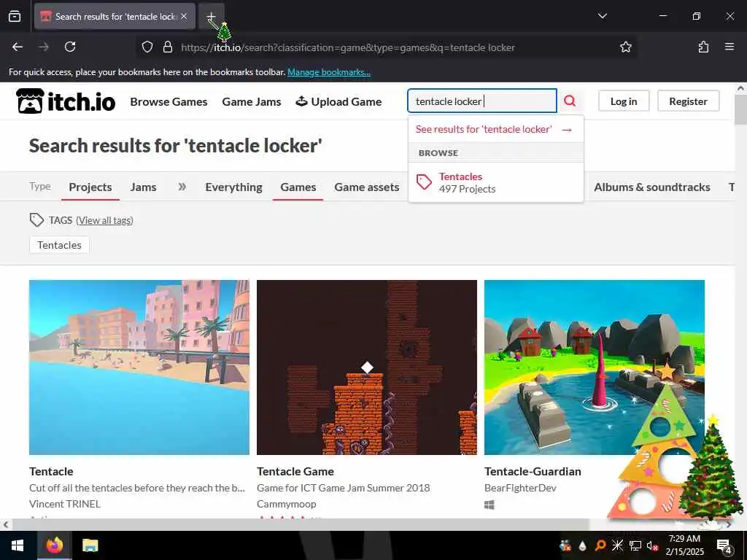Click the Tentacle Game title link
This screenshot has height=560, width=747.
[295, 472]
